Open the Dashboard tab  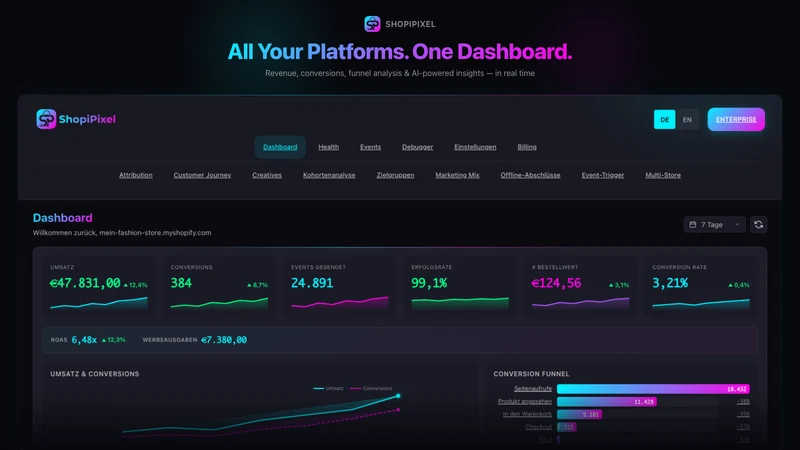pos(280,147)
